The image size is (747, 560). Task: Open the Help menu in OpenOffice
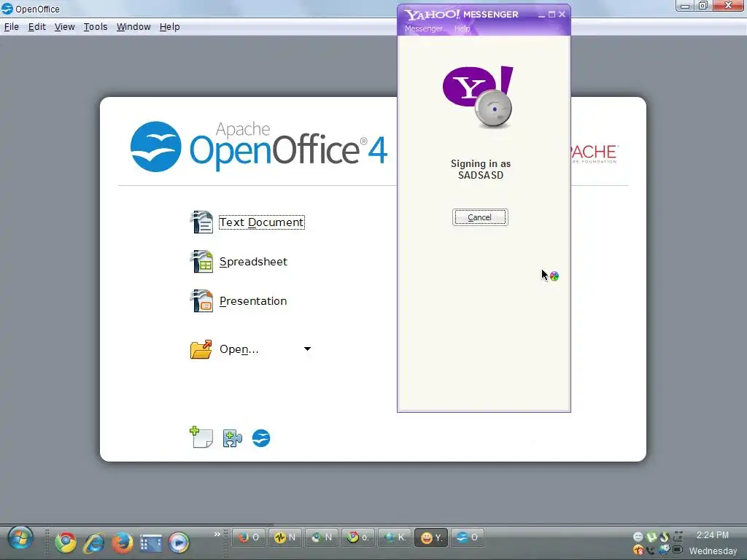(x=169, y=27)
